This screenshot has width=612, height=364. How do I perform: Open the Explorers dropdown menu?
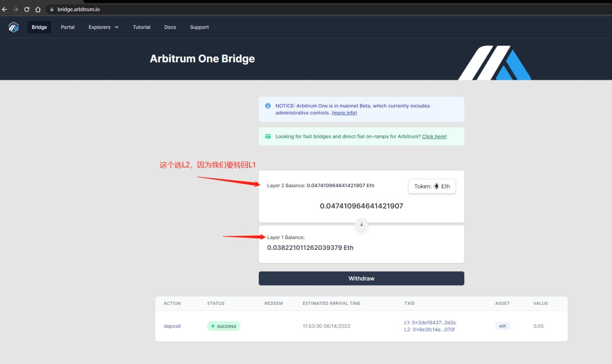click(x=103, y=27)
